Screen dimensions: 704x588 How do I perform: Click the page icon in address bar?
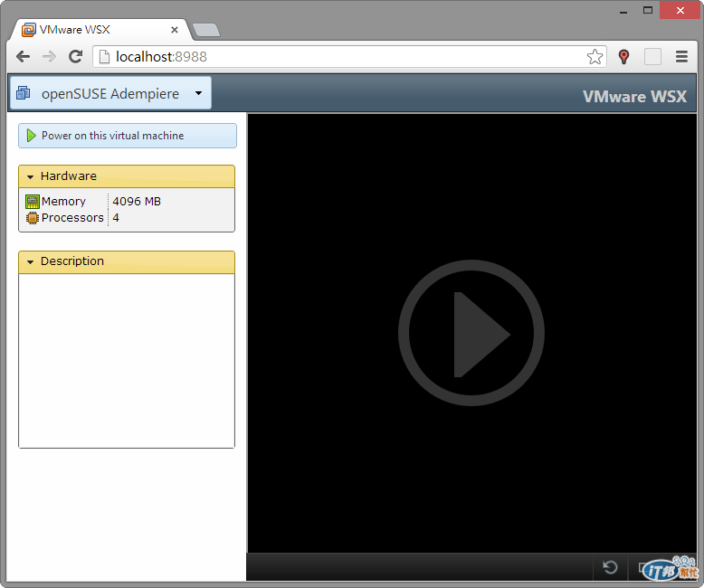coord(104,57)
